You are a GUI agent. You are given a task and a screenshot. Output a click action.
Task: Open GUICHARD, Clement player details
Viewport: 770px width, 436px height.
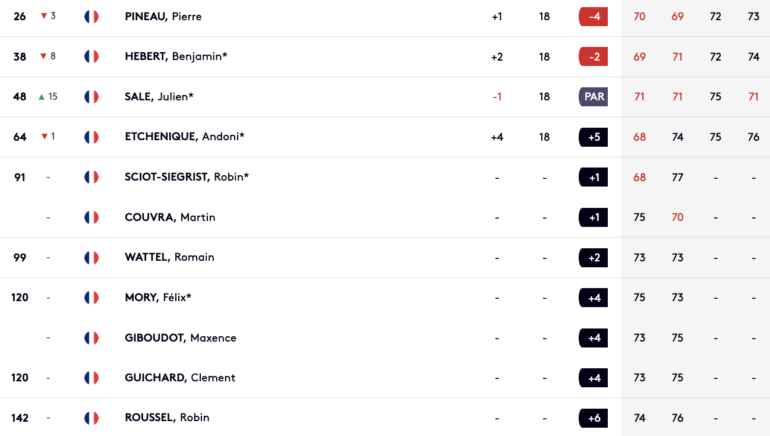click(180, 378)
